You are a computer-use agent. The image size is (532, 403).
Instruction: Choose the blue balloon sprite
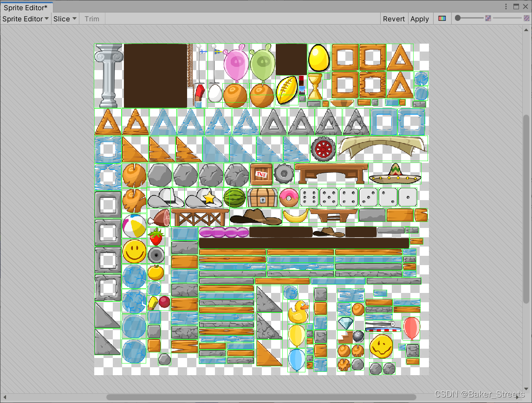point(297,360)
